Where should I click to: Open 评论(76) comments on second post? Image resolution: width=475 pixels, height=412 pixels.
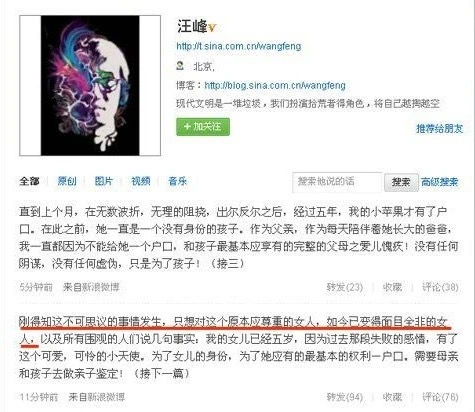(440, 397)
